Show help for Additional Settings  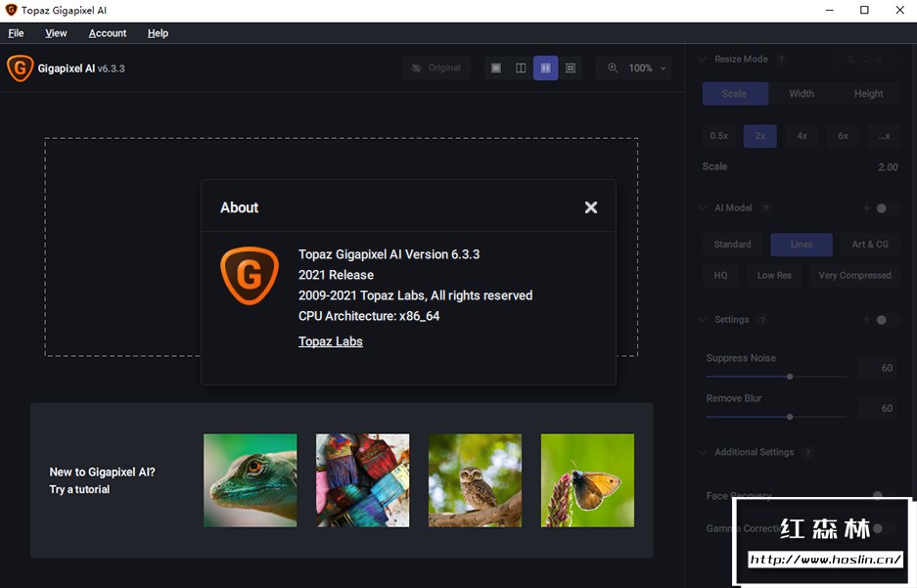pos(807,452)
